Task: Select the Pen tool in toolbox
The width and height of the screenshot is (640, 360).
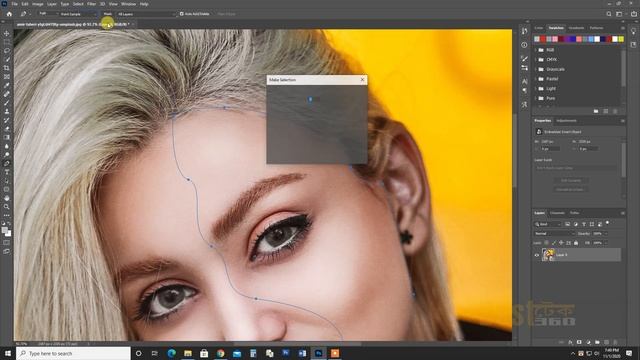Action: (x=7, y=163)
